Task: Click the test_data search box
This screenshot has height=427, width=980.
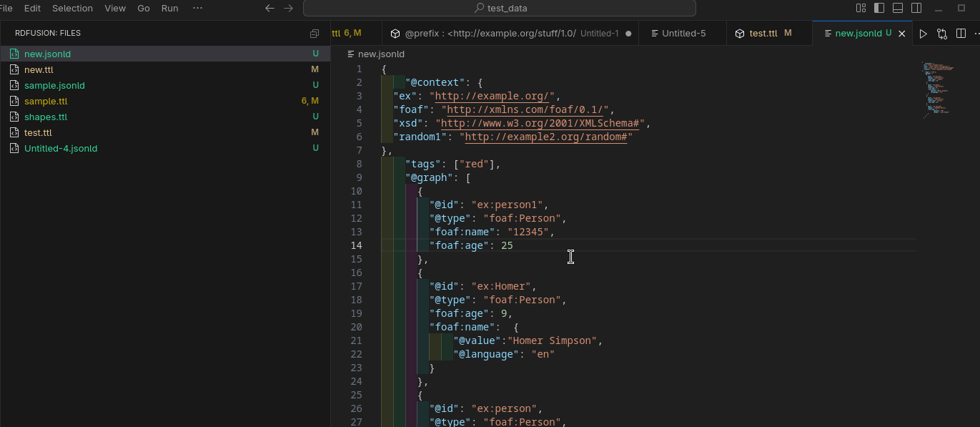Action: [x=499, y=8]
